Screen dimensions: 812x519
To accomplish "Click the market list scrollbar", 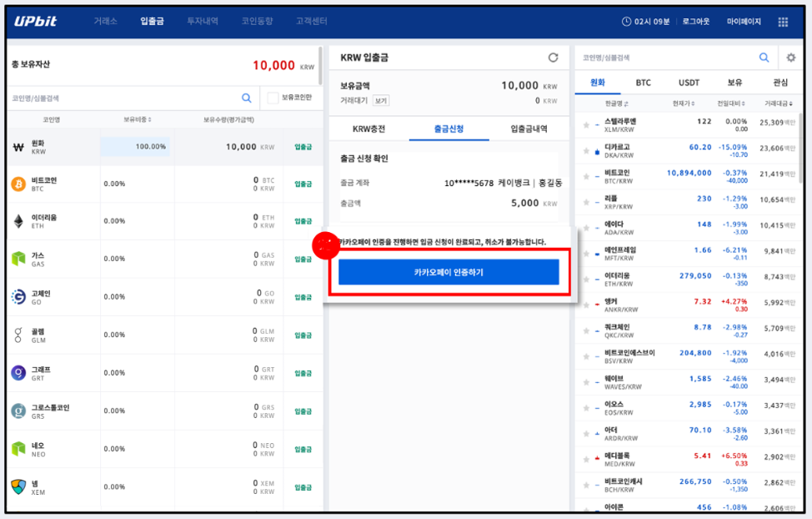I will [x=800, y=148].
